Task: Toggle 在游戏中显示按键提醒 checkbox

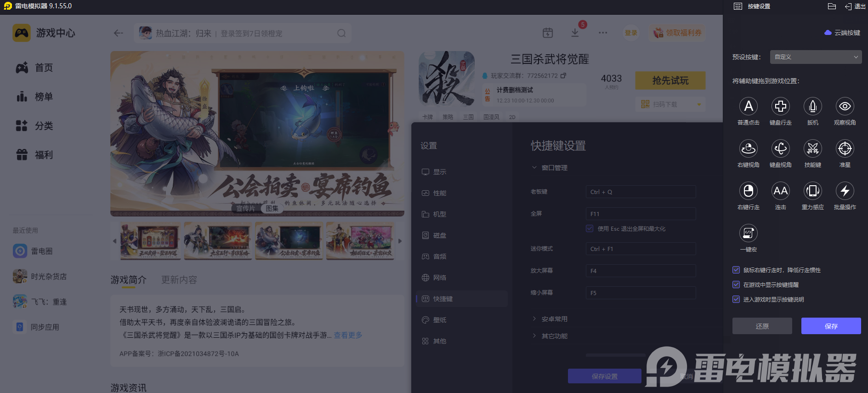Action: (x=736, y=285)
